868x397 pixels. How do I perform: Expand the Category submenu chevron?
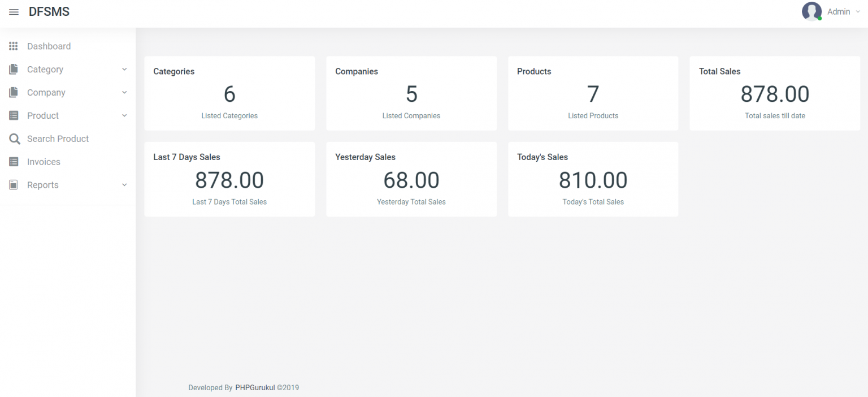pos(124,70)
